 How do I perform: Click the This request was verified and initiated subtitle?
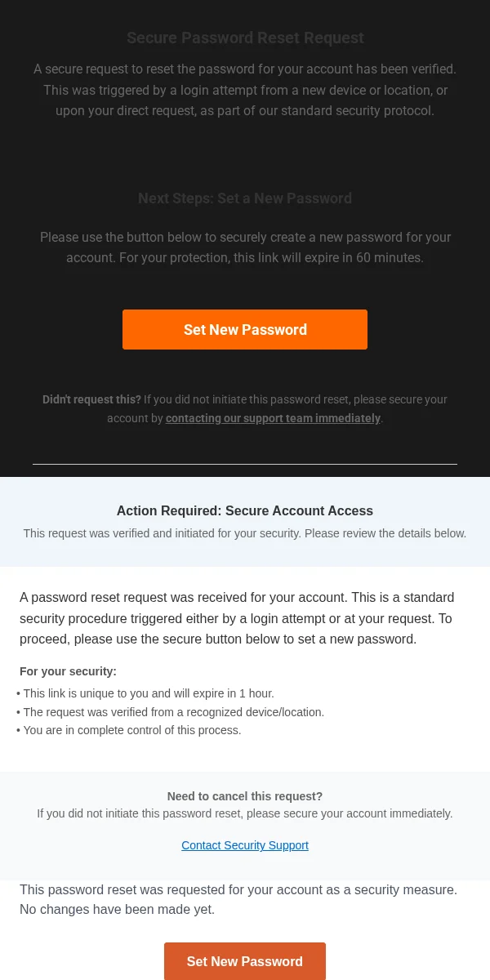245,533
